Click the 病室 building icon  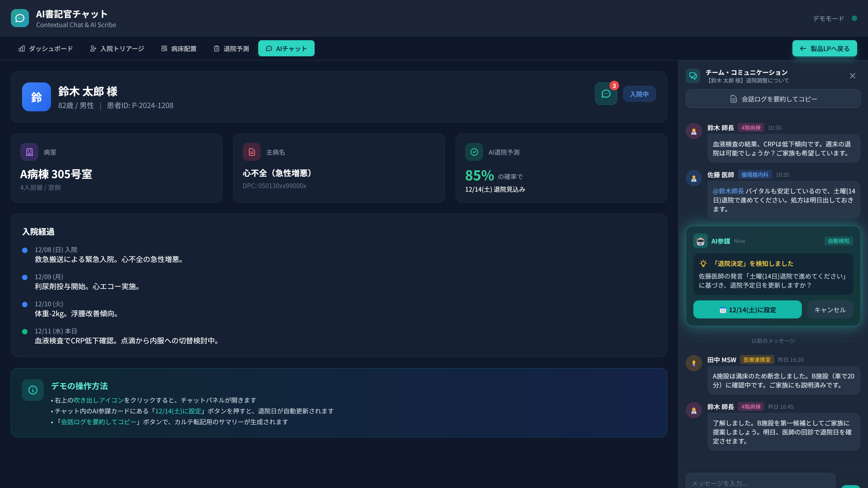pos(29,152)
